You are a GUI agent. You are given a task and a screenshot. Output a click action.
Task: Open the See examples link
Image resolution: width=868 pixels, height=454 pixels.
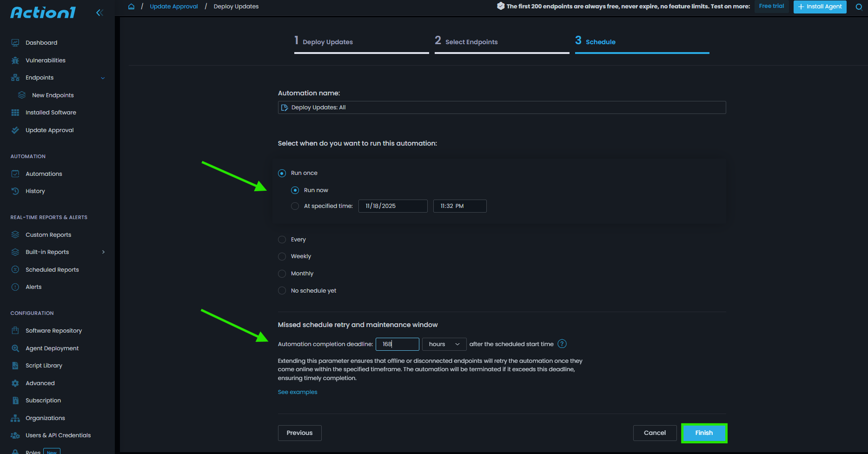tap(298, 392)
